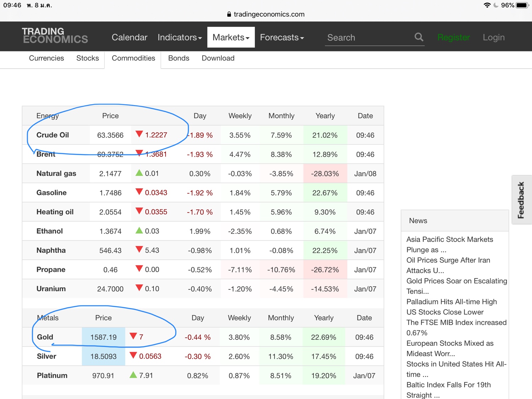The image size is (532, 399).
Task: Open the Feedback side button
Action: (x=521, y=200)
